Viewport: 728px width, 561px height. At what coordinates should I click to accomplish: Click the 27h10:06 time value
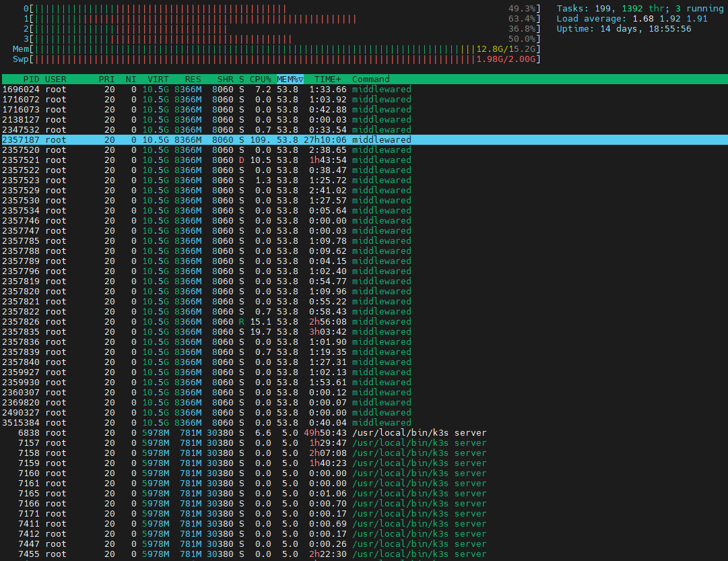(325, 140)
